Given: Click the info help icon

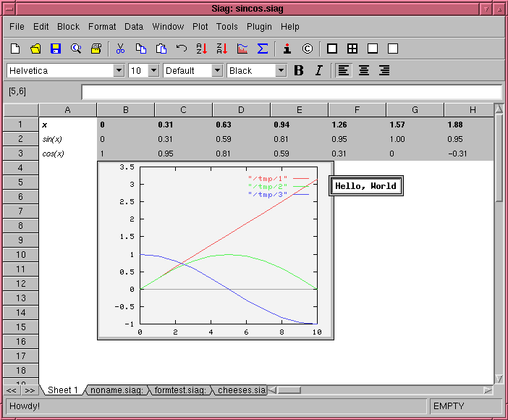Looking at the screenshot, I should pos(287,49).
